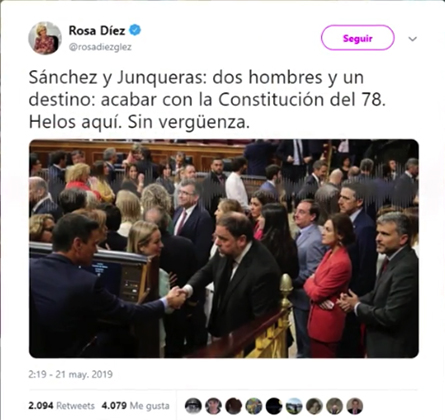Open the colorful green-yellow liker avatar
The height and width of the screenshot is (420, 445).
tap(254, 406)
